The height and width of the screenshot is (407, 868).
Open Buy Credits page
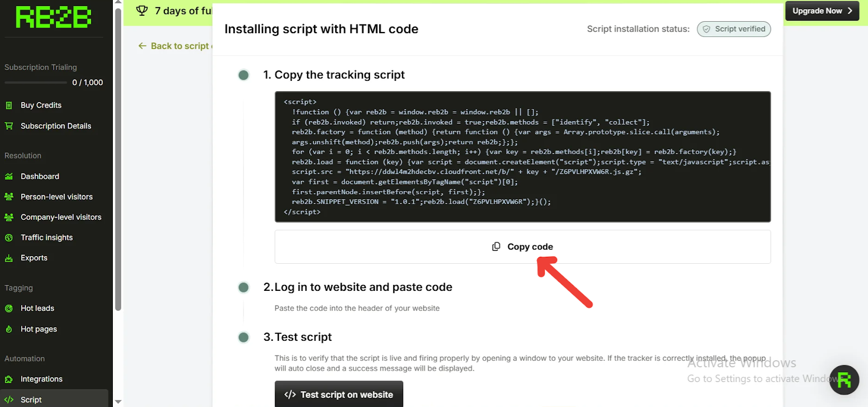(x=41, y=105)
